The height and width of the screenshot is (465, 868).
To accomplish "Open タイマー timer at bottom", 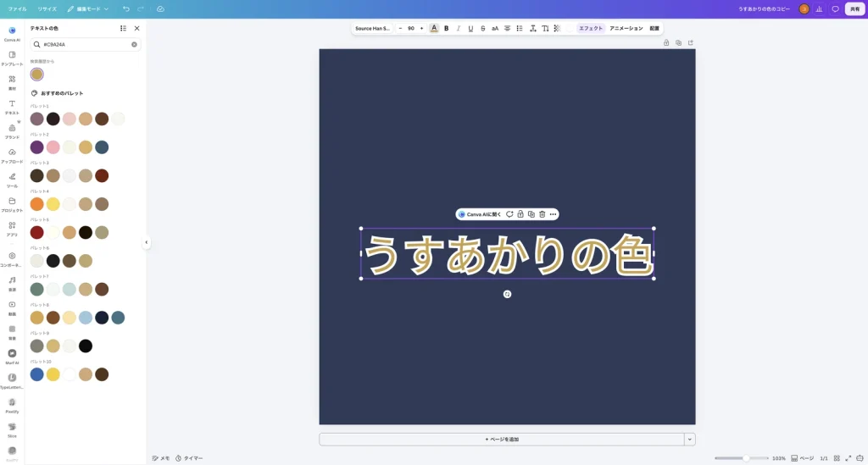I will click(189, 458).
